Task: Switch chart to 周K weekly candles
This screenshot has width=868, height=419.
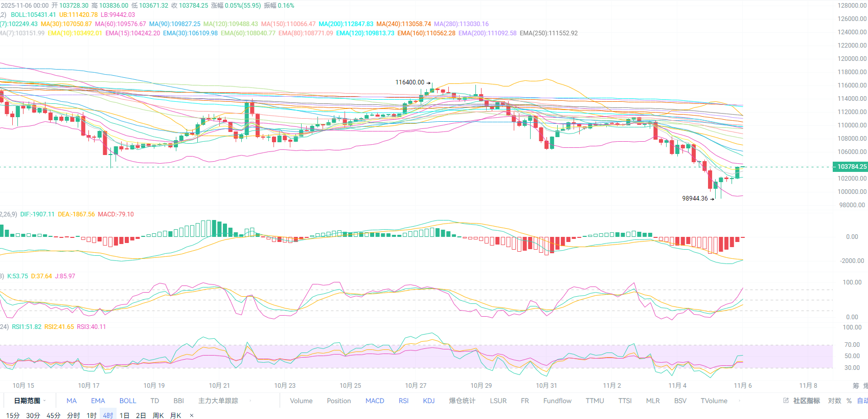Action: 158,415
